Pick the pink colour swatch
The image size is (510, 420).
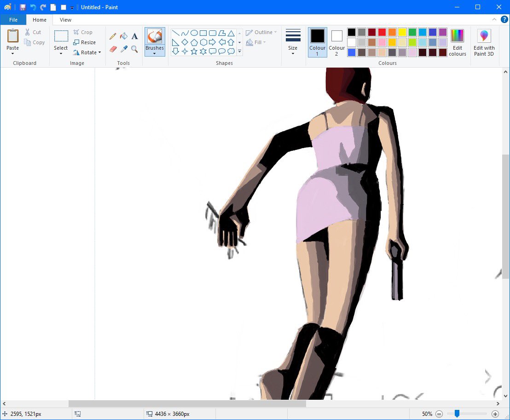[382, 42]
